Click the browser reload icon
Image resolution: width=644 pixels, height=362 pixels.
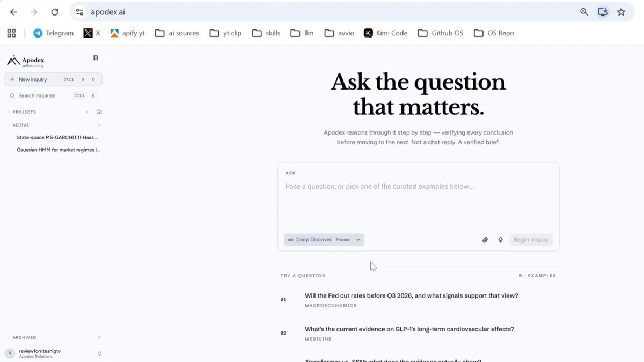pos(55,12)
